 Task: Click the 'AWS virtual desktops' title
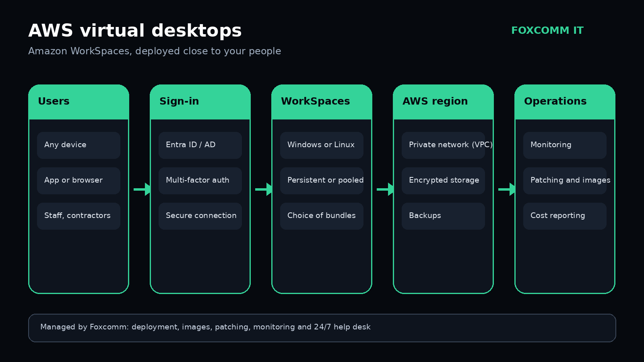pyautogui.click(x=135, y=31)
